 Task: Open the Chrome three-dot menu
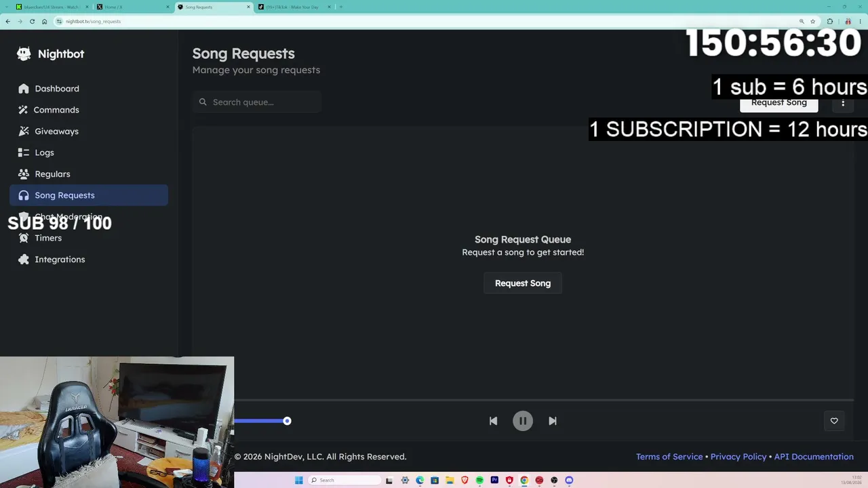point(860,22)
